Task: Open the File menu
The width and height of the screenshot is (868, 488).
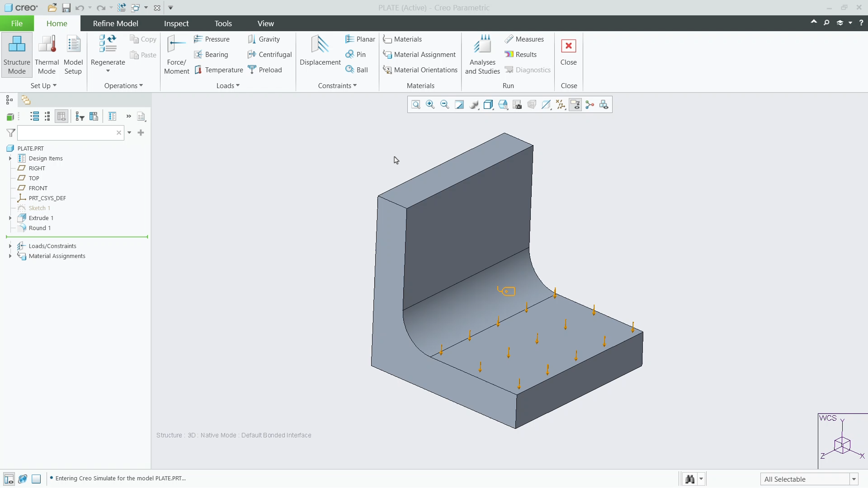Action: click(x=17, y=23)
